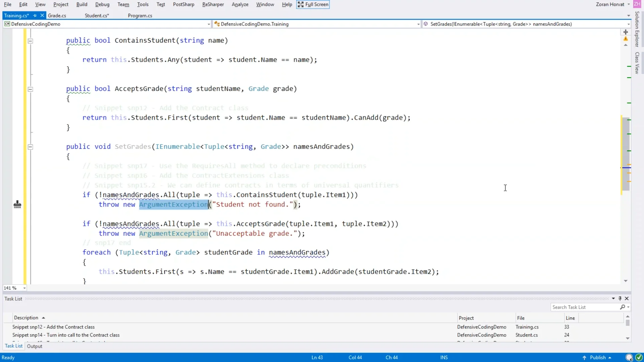Click the ZH user avatar
The width and height of the screenshot is (644, 362).
coord(637,4)
